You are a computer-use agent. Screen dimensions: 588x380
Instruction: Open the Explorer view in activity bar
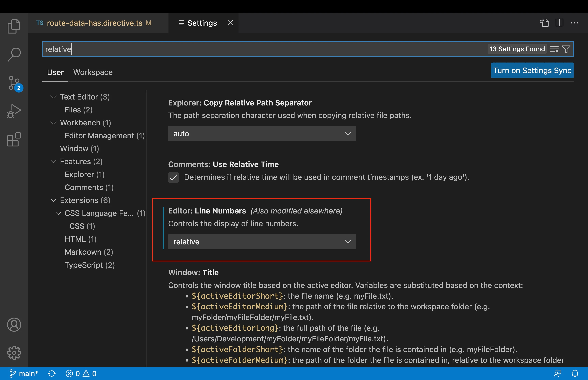click(x=14, y=26)
